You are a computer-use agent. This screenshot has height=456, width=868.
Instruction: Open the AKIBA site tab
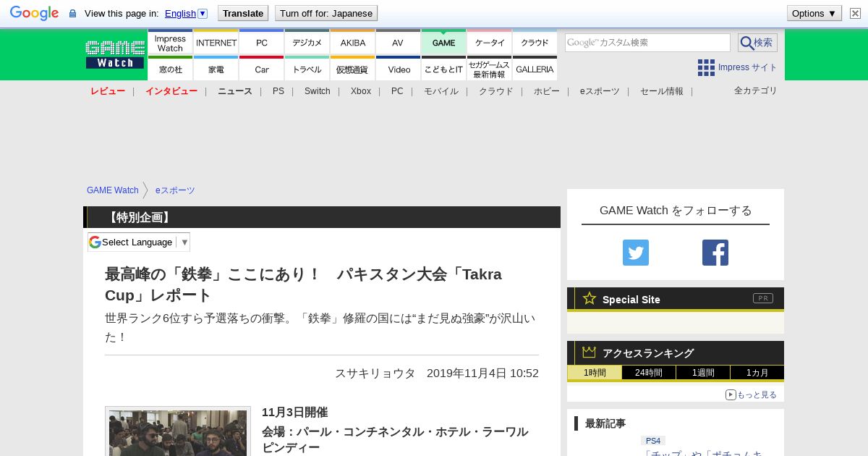[x=353, y=43]
